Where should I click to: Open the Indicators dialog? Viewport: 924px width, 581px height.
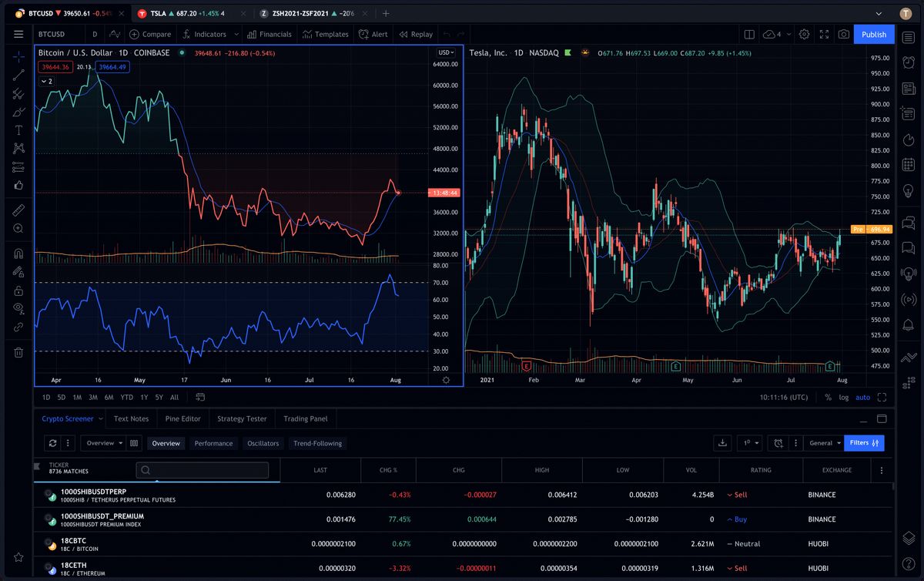(x=204, y=34)
